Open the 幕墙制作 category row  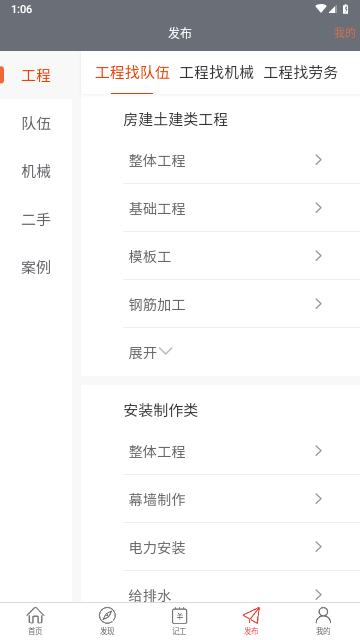pyautogui.click(x=241, y=499)
